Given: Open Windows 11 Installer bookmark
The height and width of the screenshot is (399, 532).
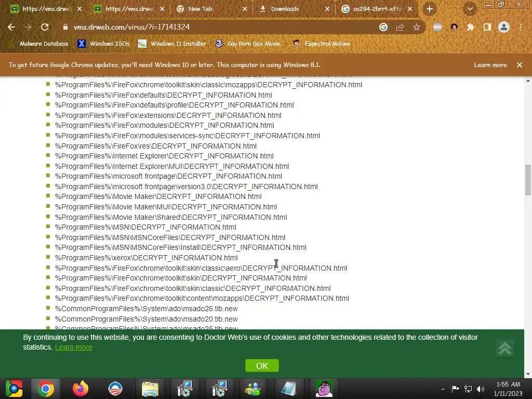Looking at the screenshot, I should (x=172, y=44).
